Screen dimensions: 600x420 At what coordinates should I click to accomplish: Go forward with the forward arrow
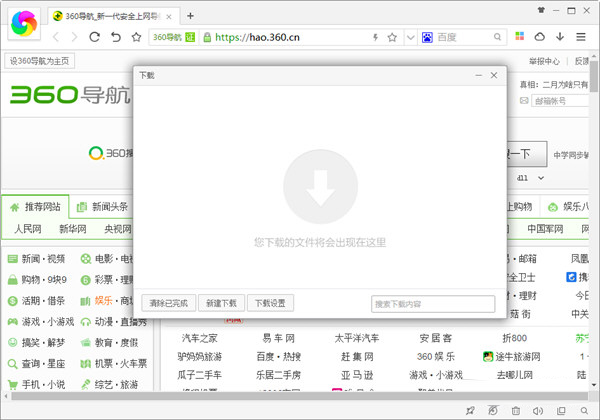click(x=74, y=37)
